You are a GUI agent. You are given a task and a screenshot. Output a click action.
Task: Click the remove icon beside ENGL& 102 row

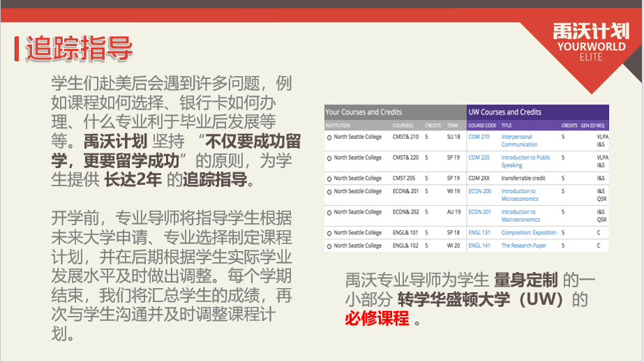click(329, 246)
